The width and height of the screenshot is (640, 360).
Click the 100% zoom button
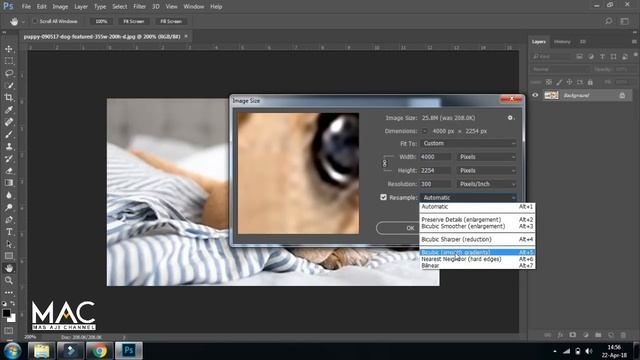(101, 21)
